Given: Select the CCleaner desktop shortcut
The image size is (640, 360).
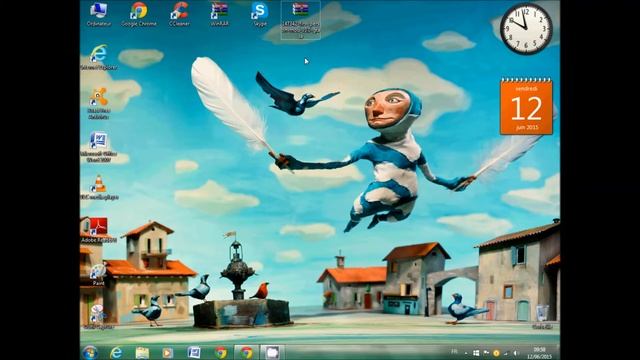Looking at the screenshot, I should click(x=179, y=14).
